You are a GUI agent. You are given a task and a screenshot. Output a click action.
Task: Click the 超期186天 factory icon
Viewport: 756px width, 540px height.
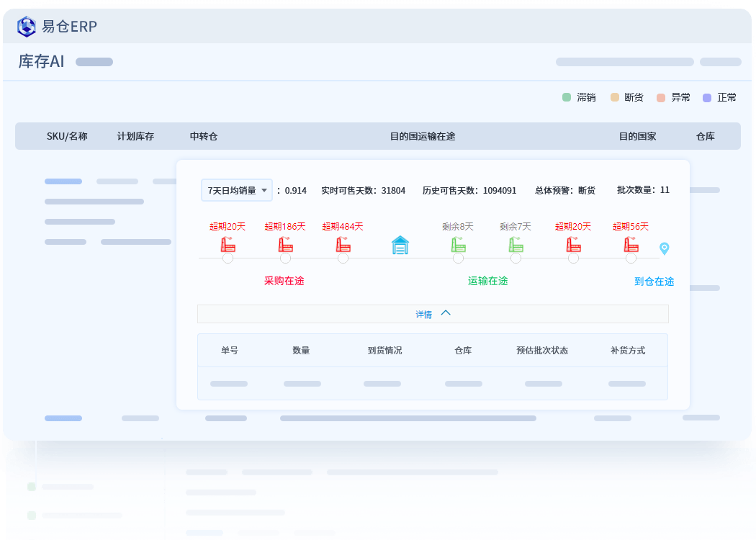click(285, 245)
